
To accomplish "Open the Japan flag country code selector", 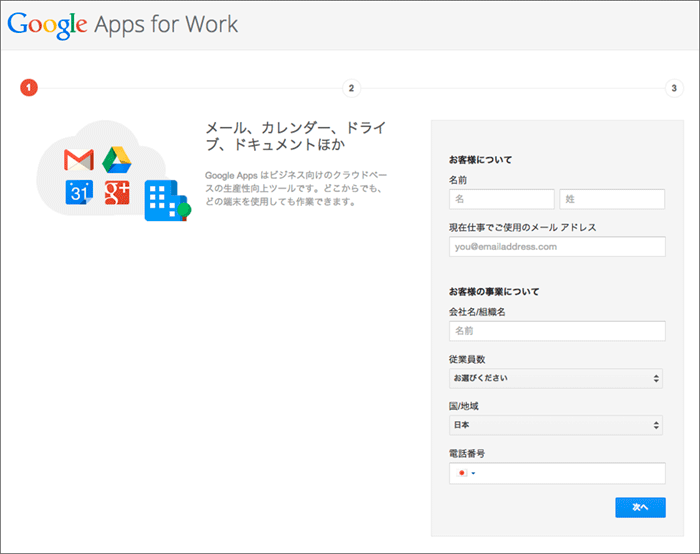I will pos(466,473).
